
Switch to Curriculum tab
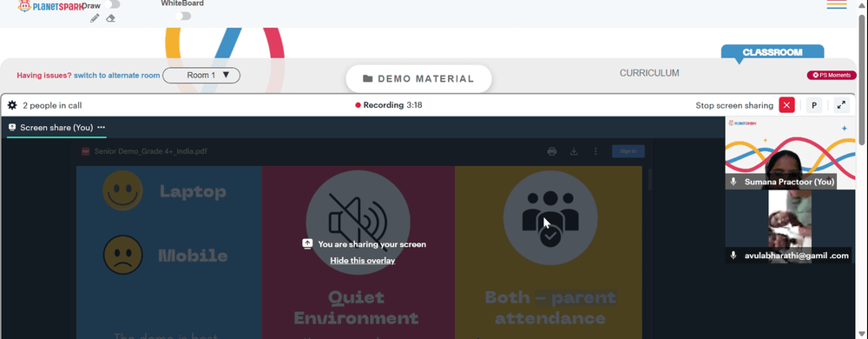point(648,73)
